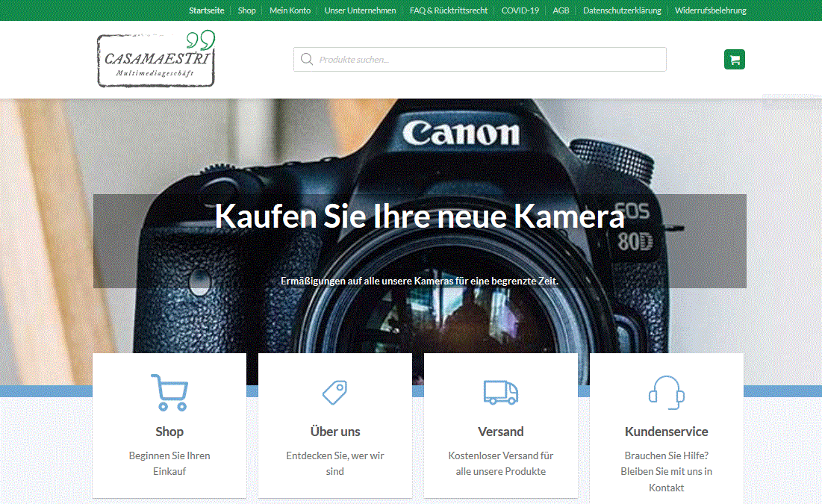Open the green shopping cart icon
Viewport: 822px width, 504px height.
coord(735,59)
